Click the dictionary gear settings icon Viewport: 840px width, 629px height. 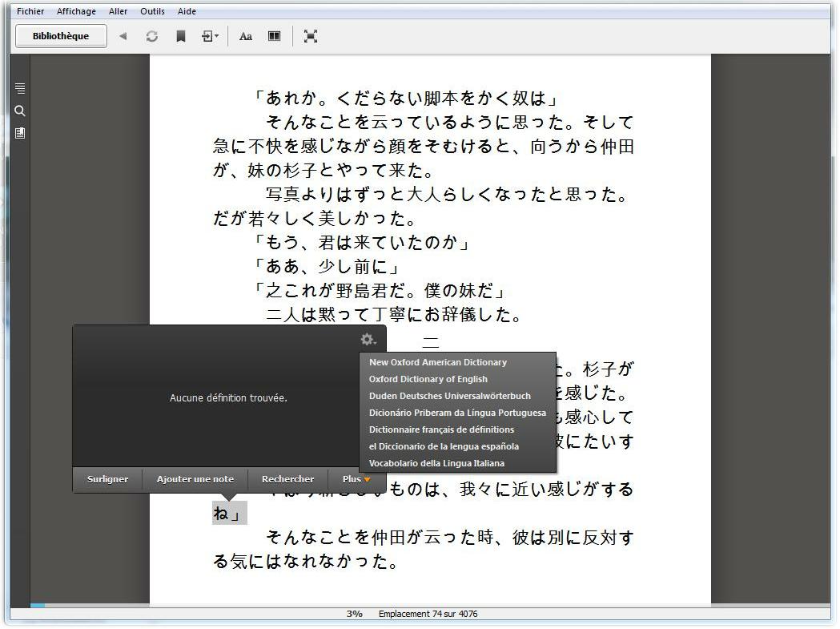point(368,340)
